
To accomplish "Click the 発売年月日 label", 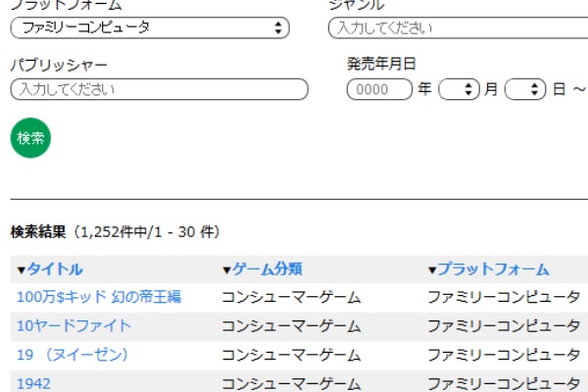I will [x=381, y=64].
